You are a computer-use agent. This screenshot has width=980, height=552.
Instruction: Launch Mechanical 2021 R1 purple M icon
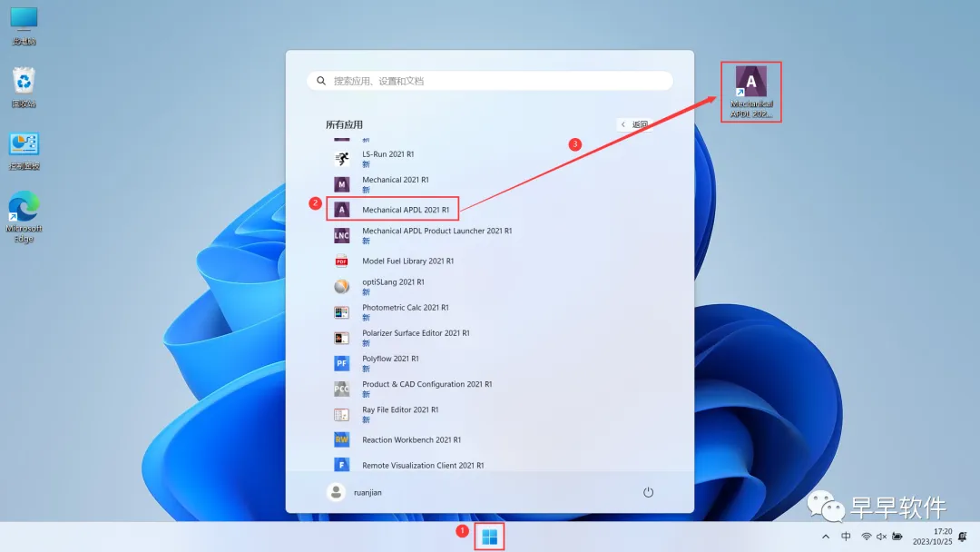(x=341, y=184)
